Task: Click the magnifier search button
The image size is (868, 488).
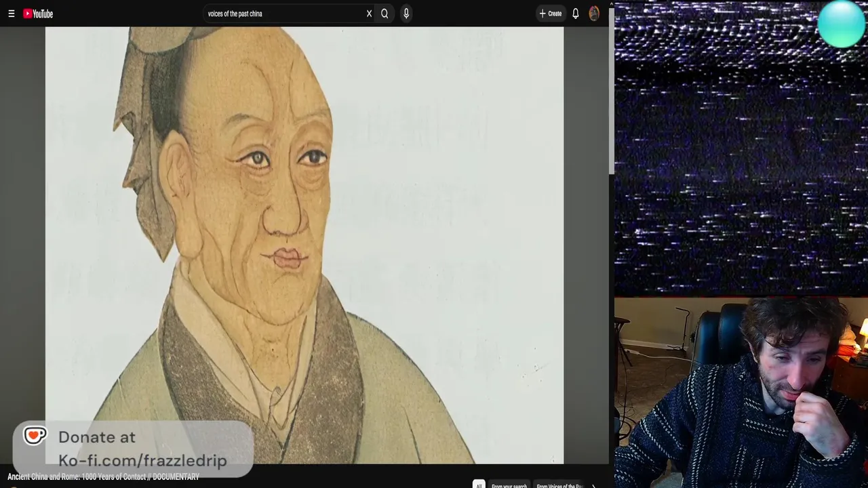Action: pyautogui.click(x=384, y=14)
